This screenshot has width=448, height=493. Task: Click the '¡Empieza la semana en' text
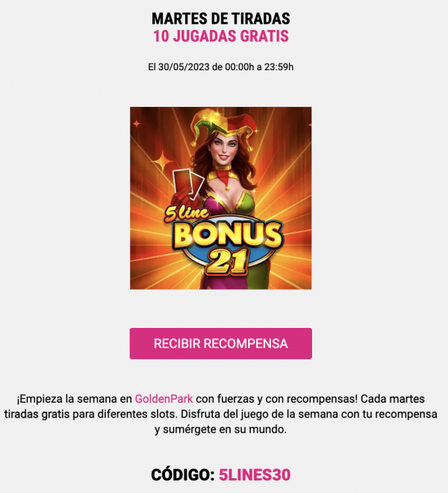(75, 399)
